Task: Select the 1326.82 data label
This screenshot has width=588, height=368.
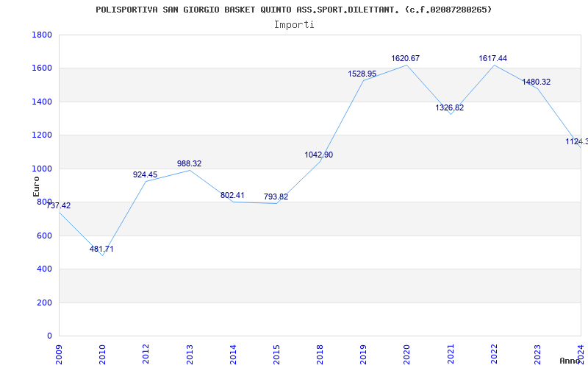Action: pos(449,107)
